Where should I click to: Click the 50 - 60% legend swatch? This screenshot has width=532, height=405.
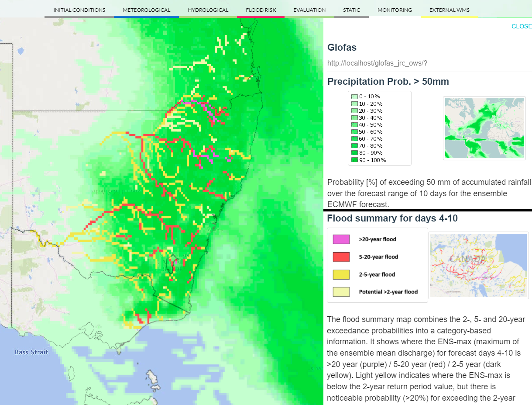pyautogui.click(x=354, y=132)
